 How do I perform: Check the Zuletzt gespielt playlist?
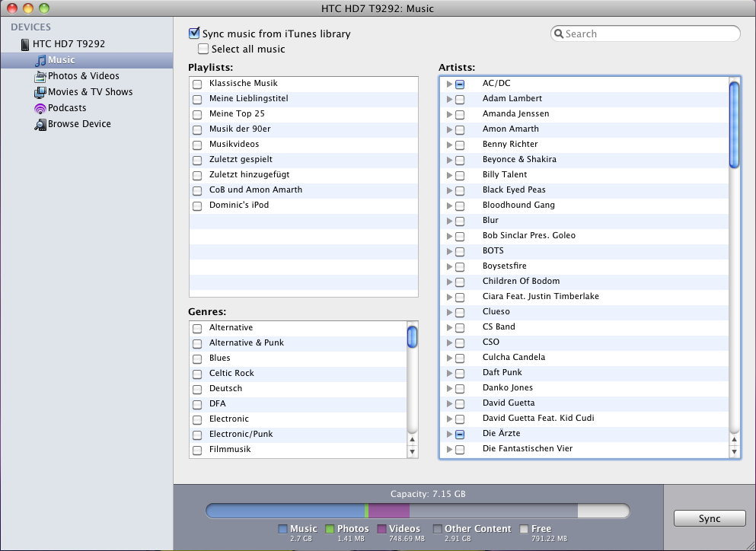[x=197, y=161]
